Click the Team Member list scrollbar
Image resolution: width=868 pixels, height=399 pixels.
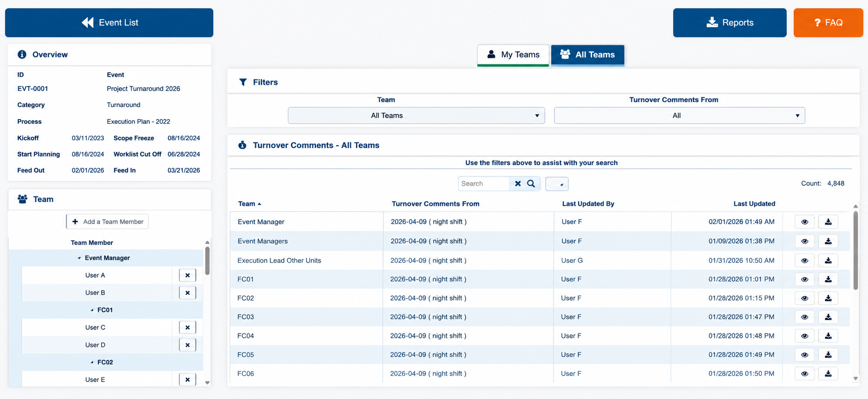[207, 261]
